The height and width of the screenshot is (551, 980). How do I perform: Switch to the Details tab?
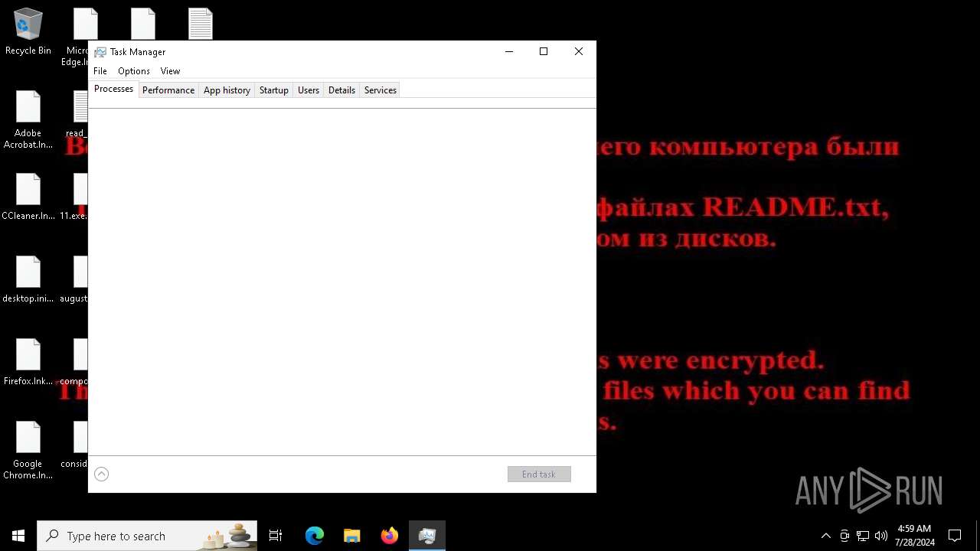point(341,90)
